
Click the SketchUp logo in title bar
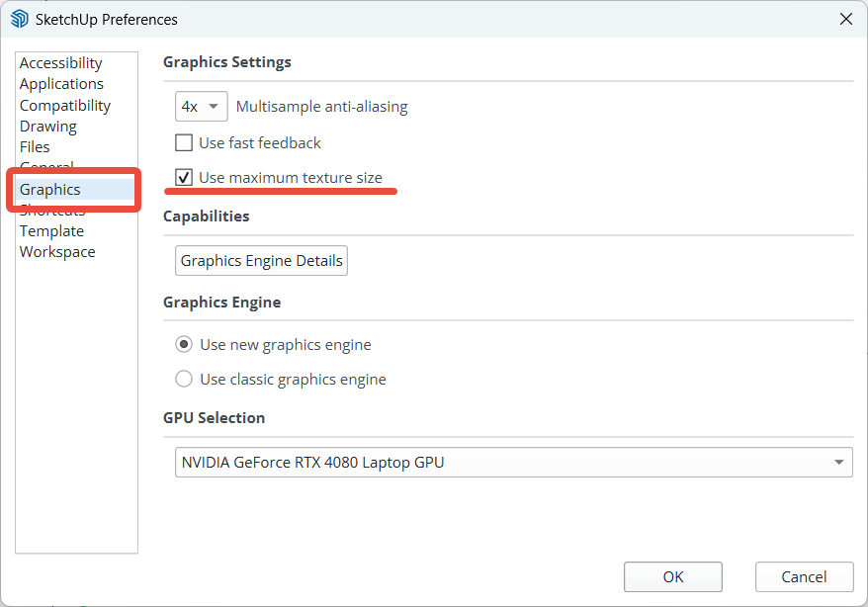pyautogui.click(x=19, y=19)
